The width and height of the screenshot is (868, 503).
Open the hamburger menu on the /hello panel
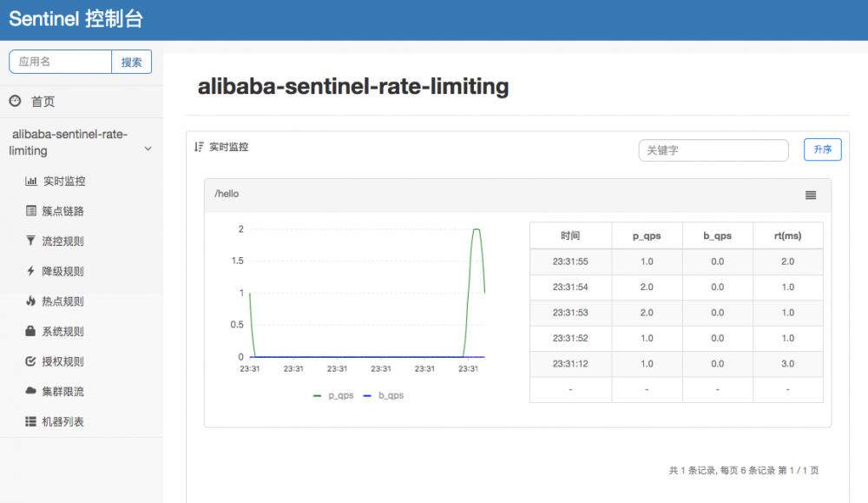coord(811,195)
